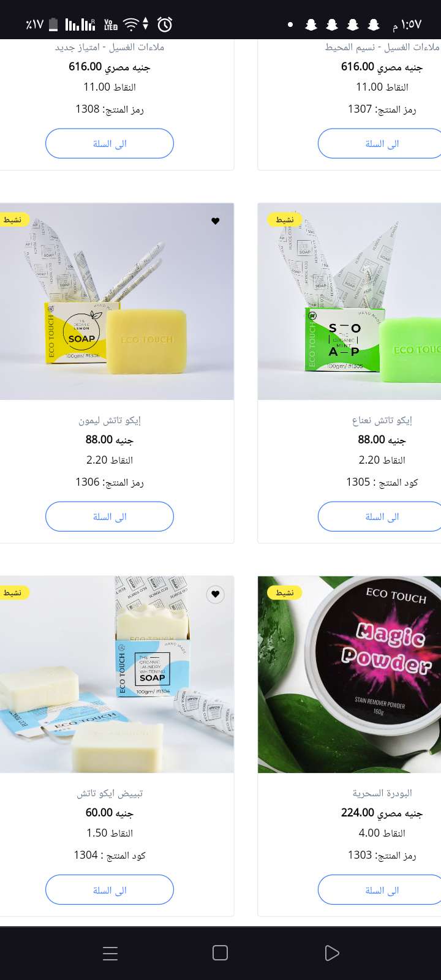Add product 1307 to cart
This screenshot has width=441, height=980.
click(380, 143)
